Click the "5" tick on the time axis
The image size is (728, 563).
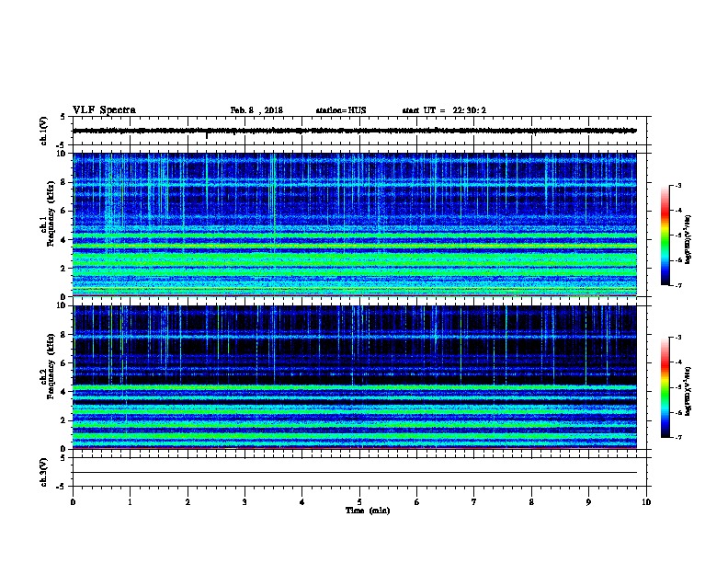pyautogui.click(x=359, y=502)
